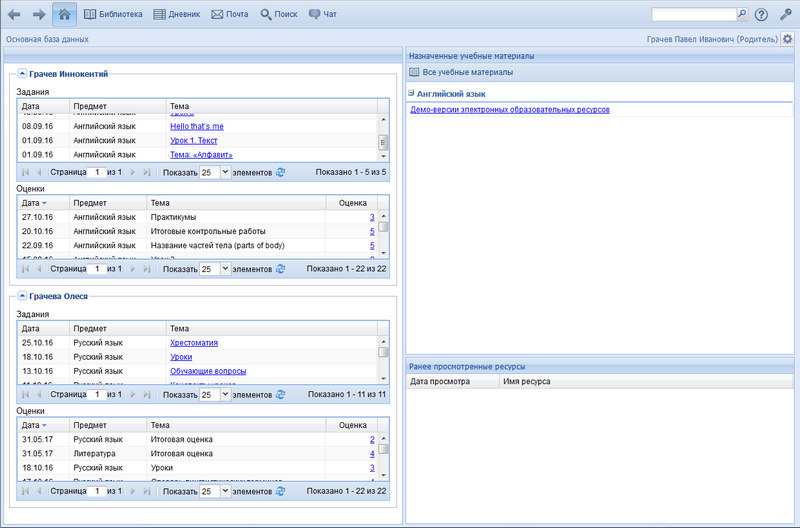The height and width of the screenshot is (528, 800).
Task: Open the Библиотека menu item
Action: coord(113,15)
